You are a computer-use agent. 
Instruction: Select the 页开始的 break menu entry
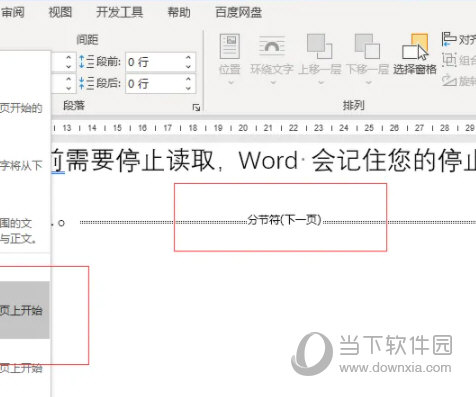(x=21, y=108)
